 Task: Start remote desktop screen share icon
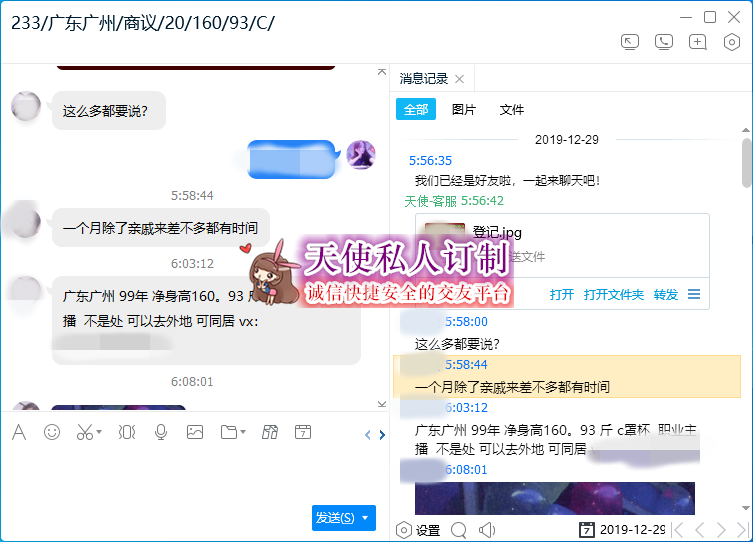coord(630,42)
